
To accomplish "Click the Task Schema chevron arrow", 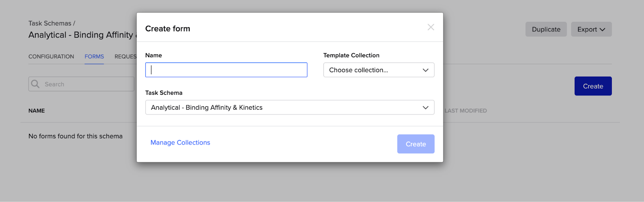I will coord(425,108).
